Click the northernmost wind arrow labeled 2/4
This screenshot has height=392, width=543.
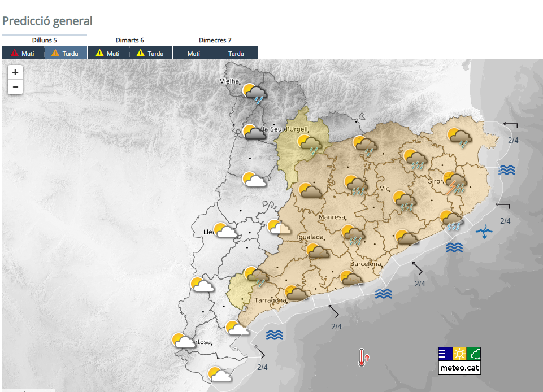click(x=510, y=125)
